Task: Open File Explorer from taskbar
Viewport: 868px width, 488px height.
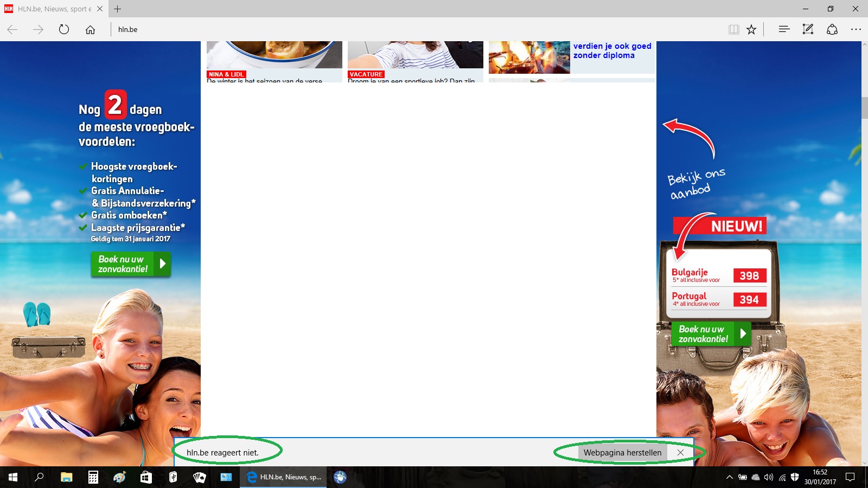Action: tap(66, 477)
